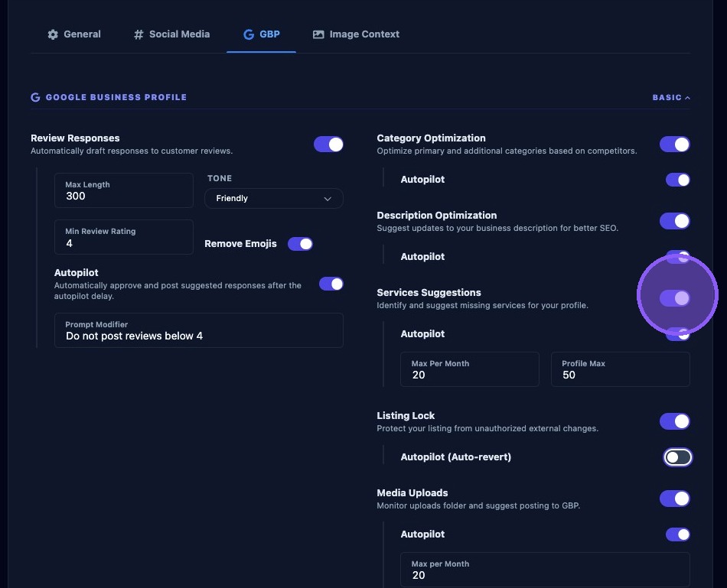Click the Google Business Profile heading text
This screenshot has height=588, width=727.
(116, 97)
